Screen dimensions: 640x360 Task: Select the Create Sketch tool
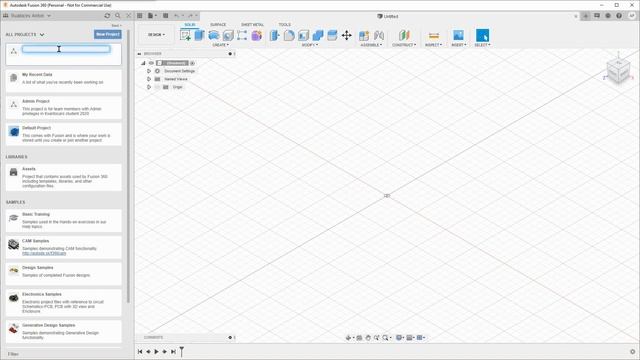click(185, 36)
